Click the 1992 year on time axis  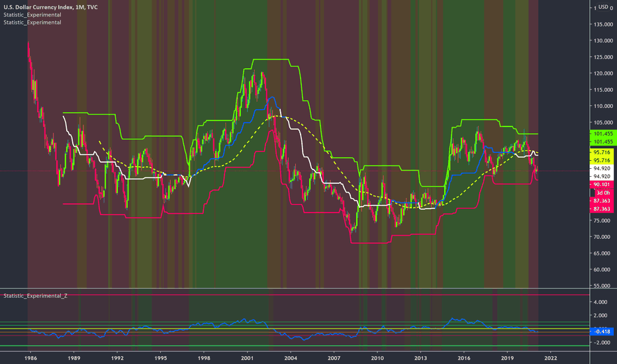pyautogui.click(x=117, y=358)
